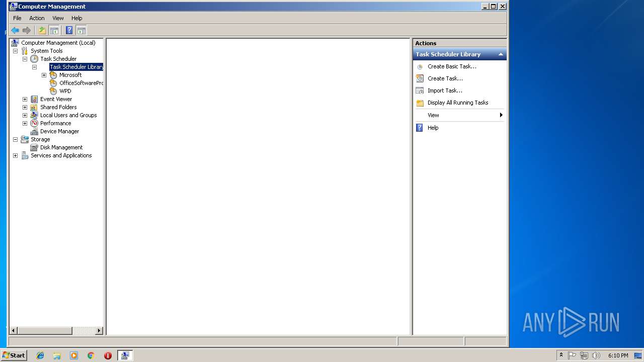Viewport: 644px width, 362px height.
Task: Open the File menu
Action: tap(17, 18)
